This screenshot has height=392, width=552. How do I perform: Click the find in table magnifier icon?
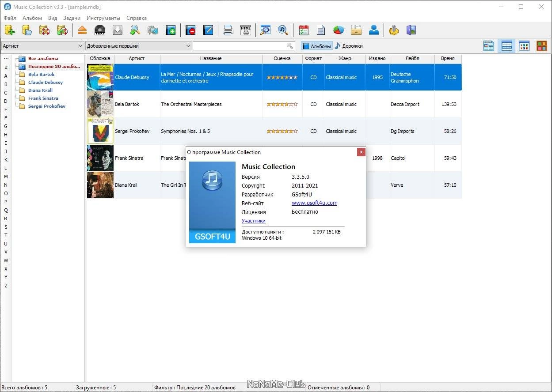[x=265, y=30]
